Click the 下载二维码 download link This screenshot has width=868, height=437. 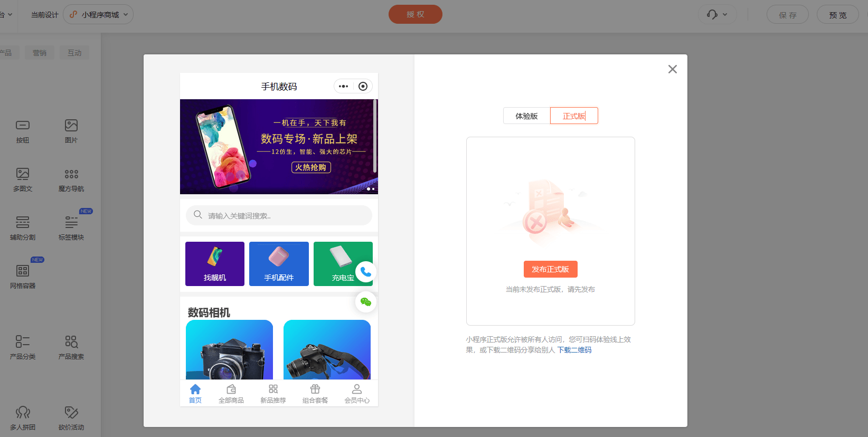[574, 350]
